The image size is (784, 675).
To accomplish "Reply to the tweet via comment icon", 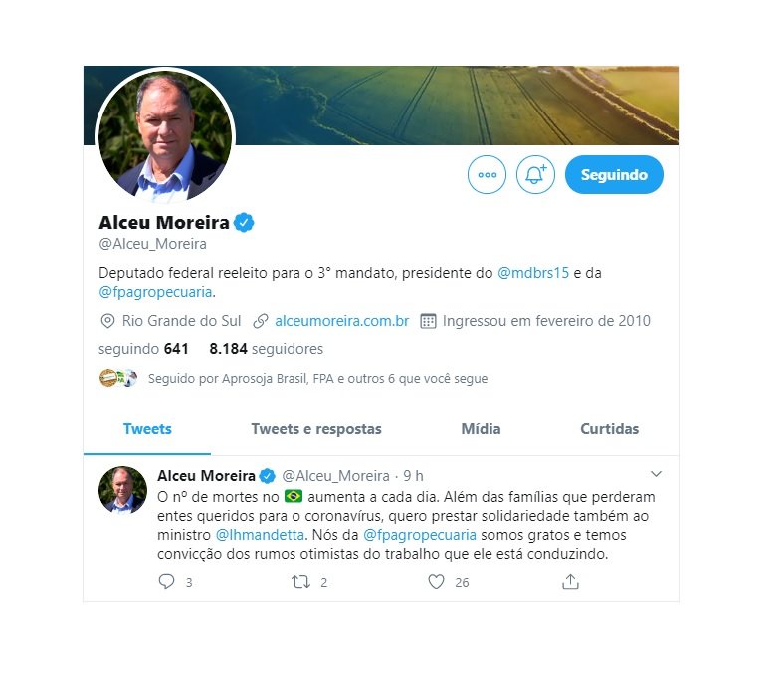I will [x=166, y=582].
